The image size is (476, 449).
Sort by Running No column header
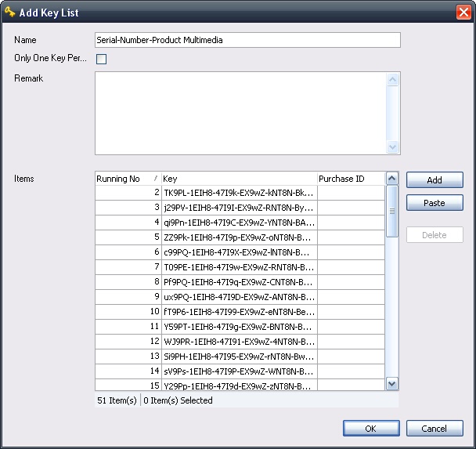point(127,179)
